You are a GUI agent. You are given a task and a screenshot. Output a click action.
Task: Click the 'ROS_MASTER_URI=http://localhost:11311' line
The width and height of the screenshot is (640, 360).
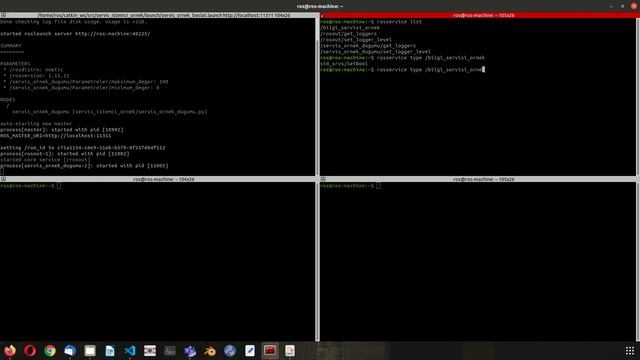[x=56, y=136]
